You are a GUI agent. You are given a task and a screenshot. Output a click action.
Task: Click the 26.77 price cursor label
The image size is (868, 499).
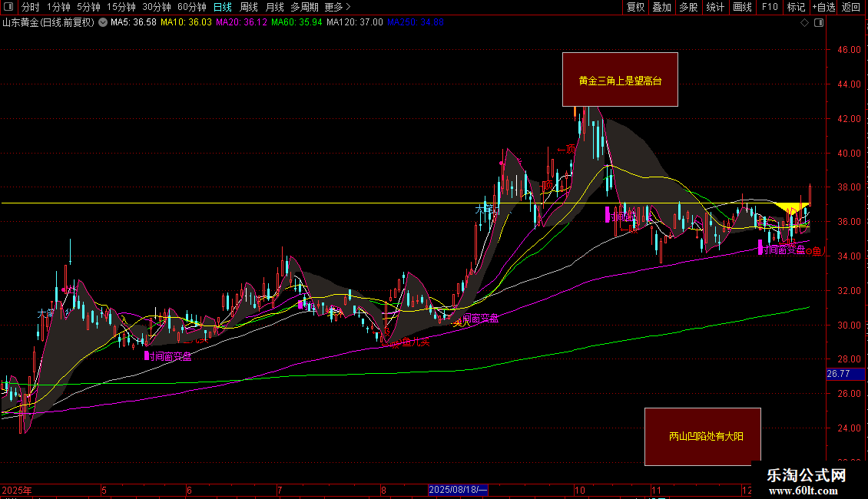click(845, 374)
